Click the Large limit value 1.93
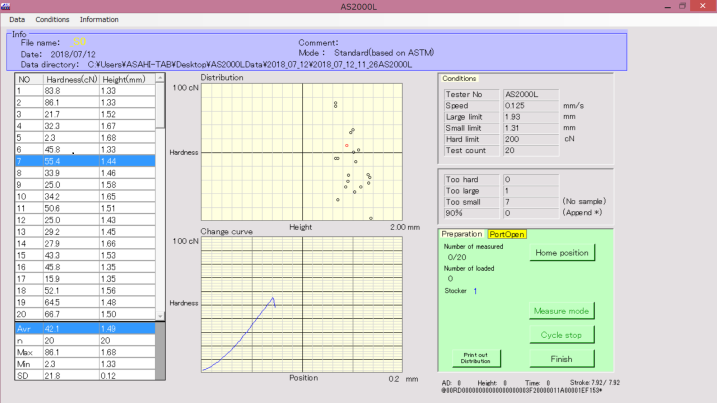This screenshot has width=717, height=403. (x=530, y=117)
